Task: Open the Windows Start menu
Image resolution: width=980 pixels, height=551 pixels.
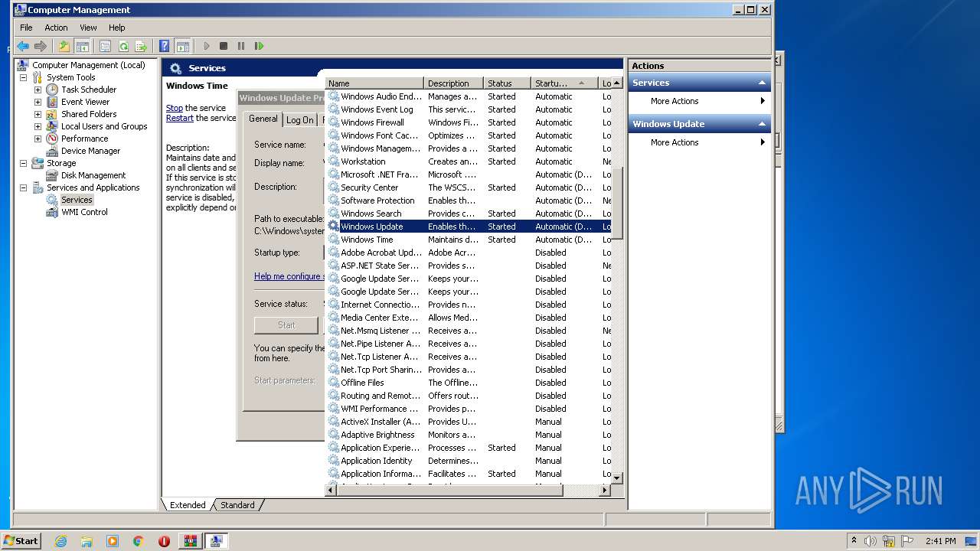Action: 21,540
